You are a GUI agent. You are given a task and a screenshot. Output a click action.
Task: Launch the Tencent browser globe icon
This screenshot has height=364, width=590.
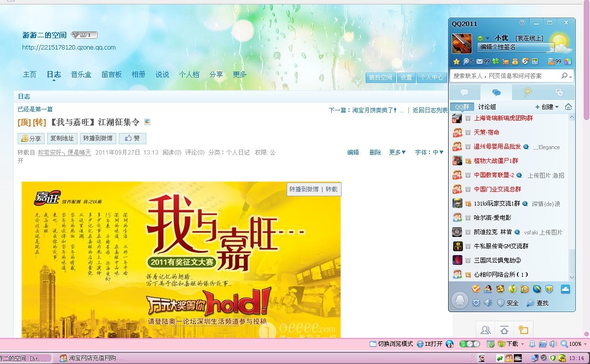[x=537, y=289]
